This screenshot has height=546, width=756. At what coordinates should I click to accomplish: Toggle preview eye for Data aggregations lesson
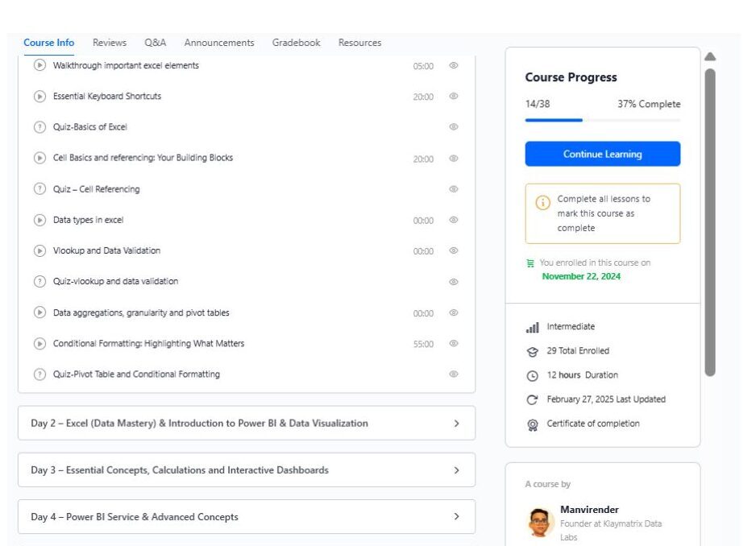pos(454,312)
